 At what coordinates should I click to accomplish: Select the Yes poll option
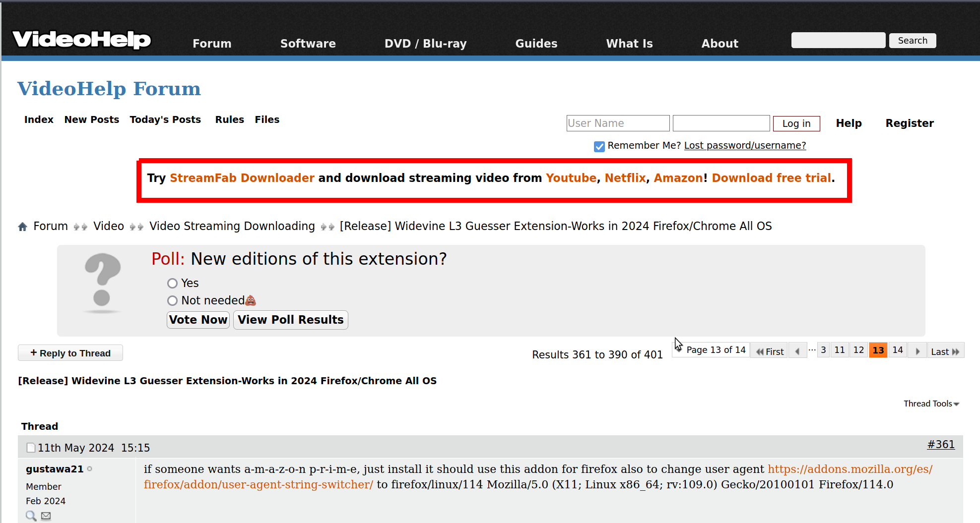click(x=172, y=283)
